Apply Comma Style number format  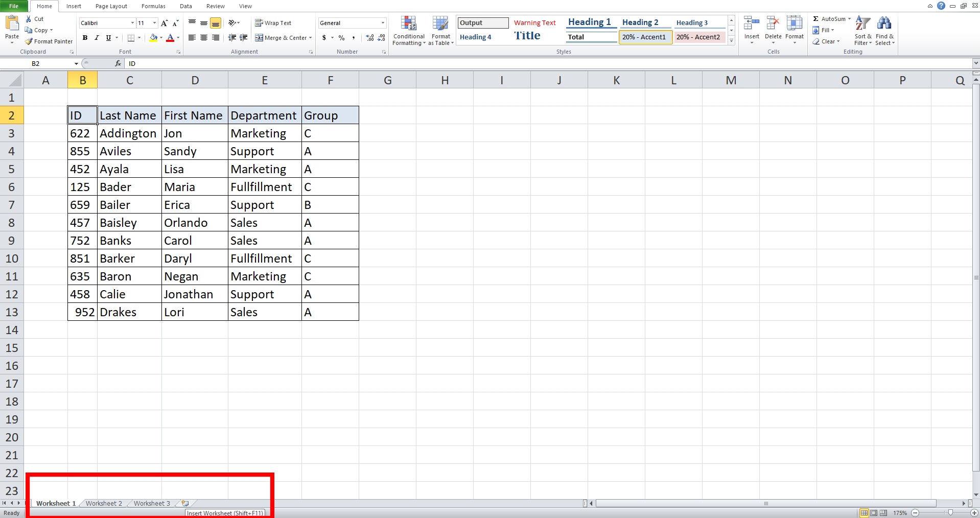(x=354, y=38)
